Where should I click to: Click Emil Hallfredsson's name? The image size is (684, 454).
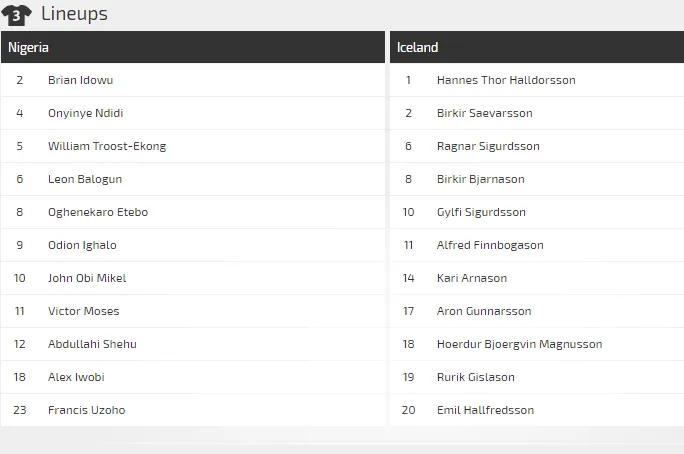click(485, 410)
